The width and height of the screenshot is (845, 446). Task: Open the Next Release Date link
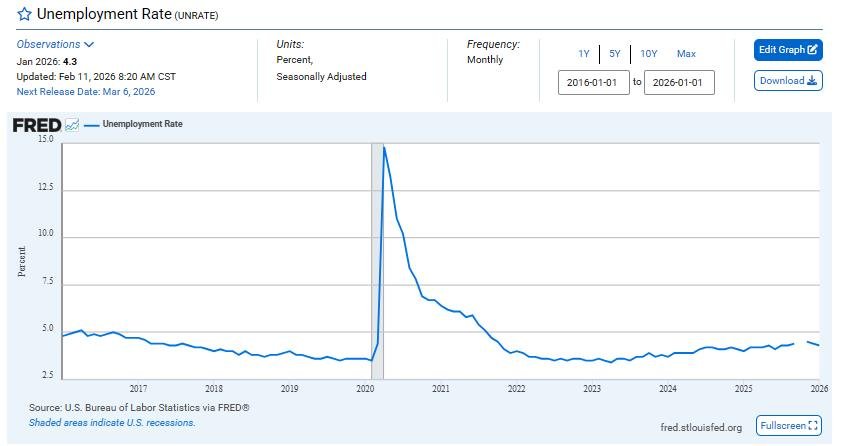coord(85,92)
